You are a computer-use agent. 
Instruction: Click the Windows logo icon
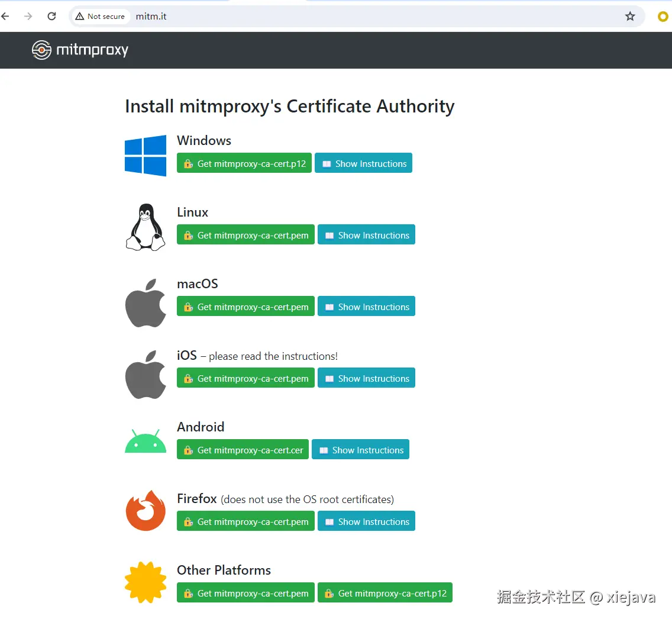coord(146,155)
